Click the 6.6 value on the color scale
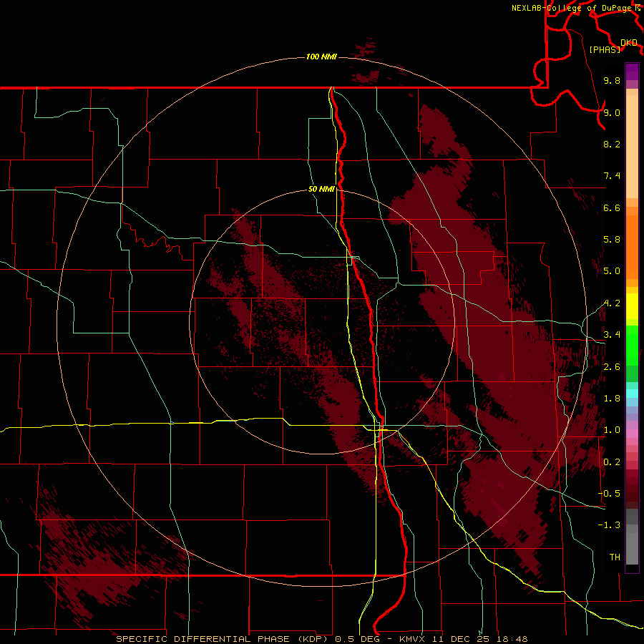 pos(612,208)
